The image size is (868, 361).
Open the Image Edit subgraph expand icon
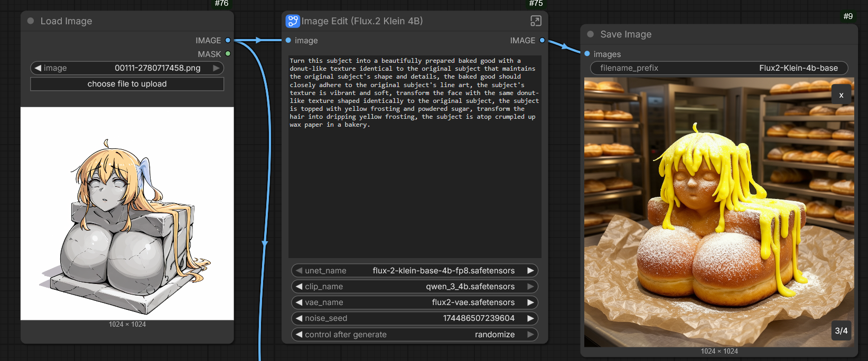click(x=536, y=21)
